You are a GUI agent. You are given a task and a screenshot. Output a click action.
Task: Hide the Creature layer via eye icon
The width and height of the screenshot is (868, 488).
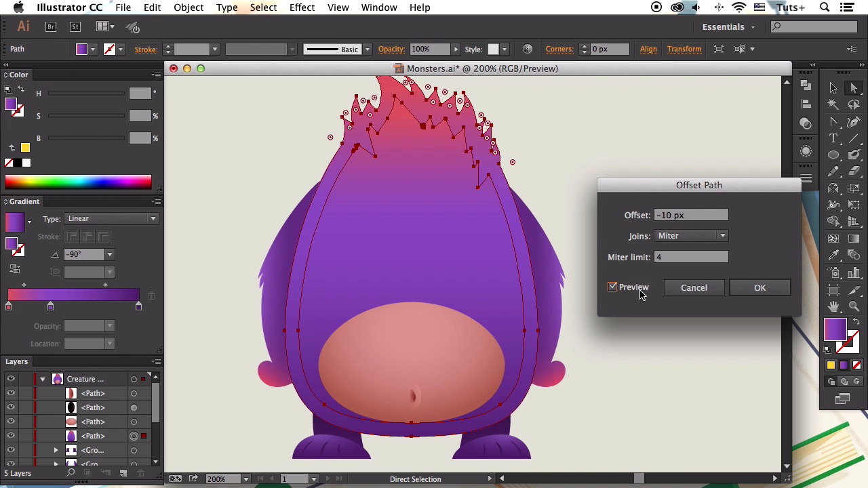[x=10, y=379]
